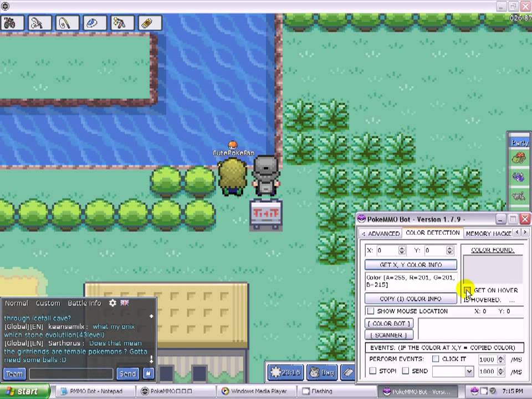Select the fifth hotkey item with red-blue stick
The width and height of the screenshot is (532, 399).
tap(122, 23)
